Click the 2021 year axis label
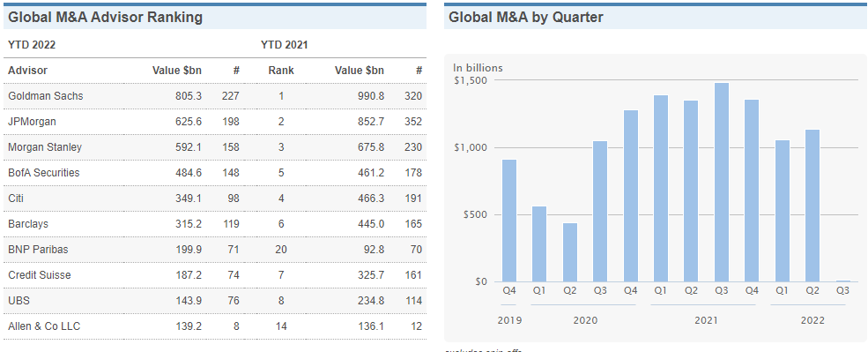Image resolution: width=868 pixels, height=352 pixels. (x=706, y=320)
